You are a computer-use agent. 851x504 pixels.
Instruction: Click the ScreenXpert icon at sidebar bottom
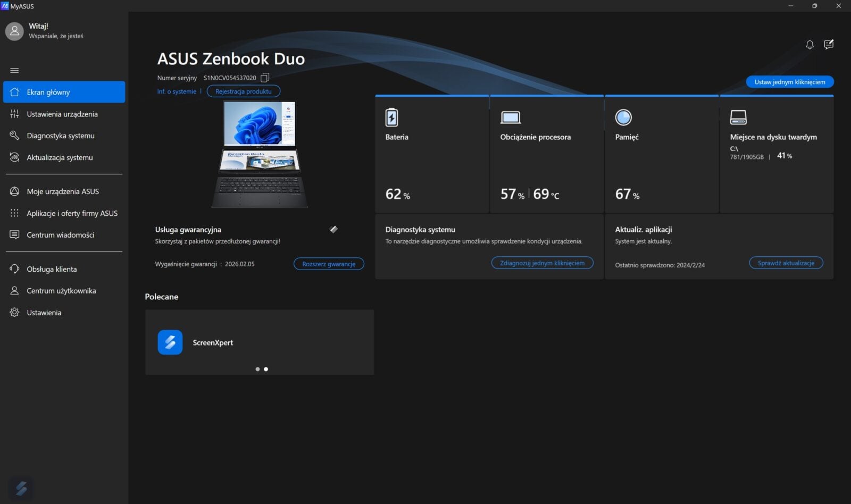coord(21,488)
